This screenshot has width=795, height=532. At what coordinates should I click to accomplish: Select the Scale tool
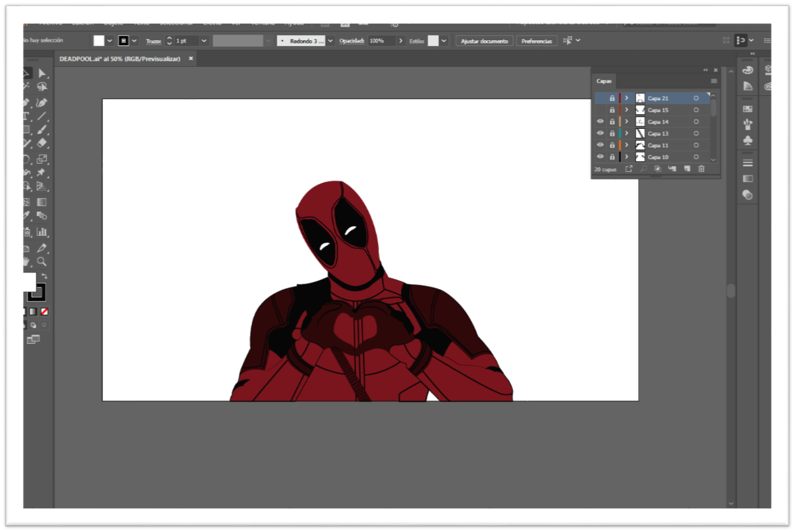[42, 159]
